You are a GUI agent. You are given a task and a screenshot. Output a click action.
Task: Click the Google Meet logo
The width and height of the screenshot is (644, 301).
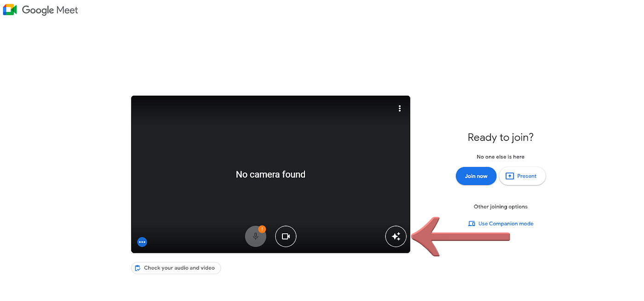pos(40,10)
